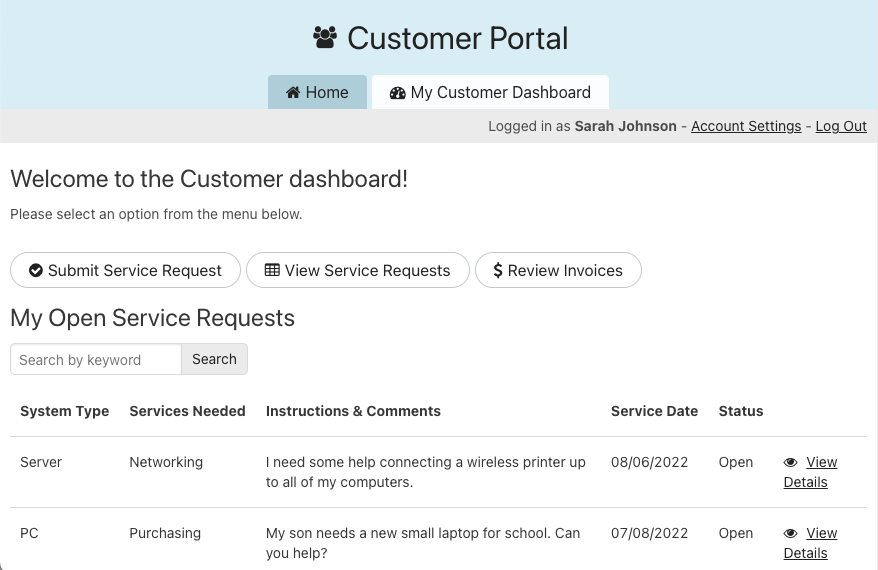Log out using the Log Out link
This screenshot has height=570, width=878.
coord(841,126)
